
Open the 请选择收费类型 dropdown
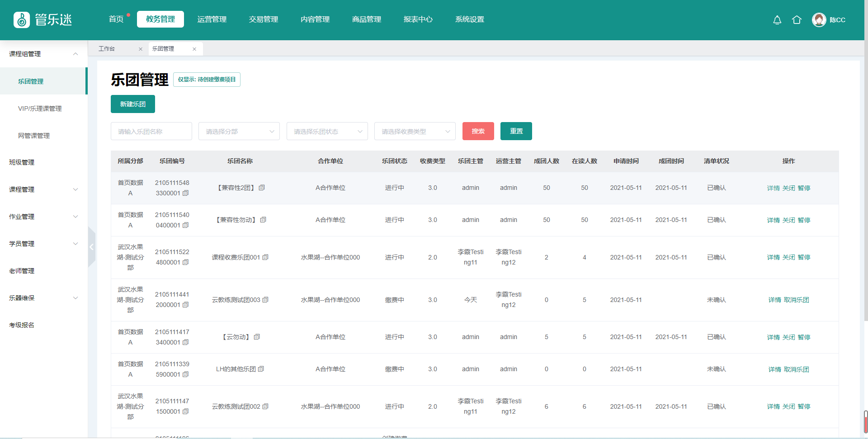(x=415, y=131)
